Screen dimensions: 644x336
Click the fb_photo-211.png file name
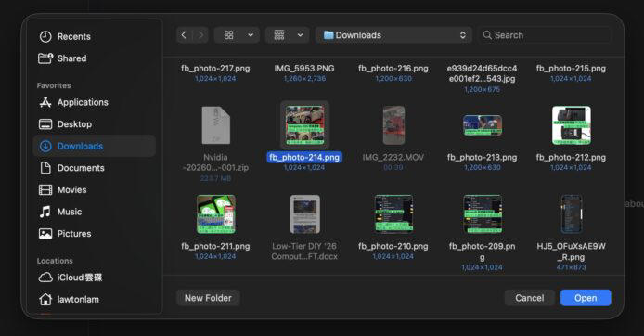coord(215,247)
